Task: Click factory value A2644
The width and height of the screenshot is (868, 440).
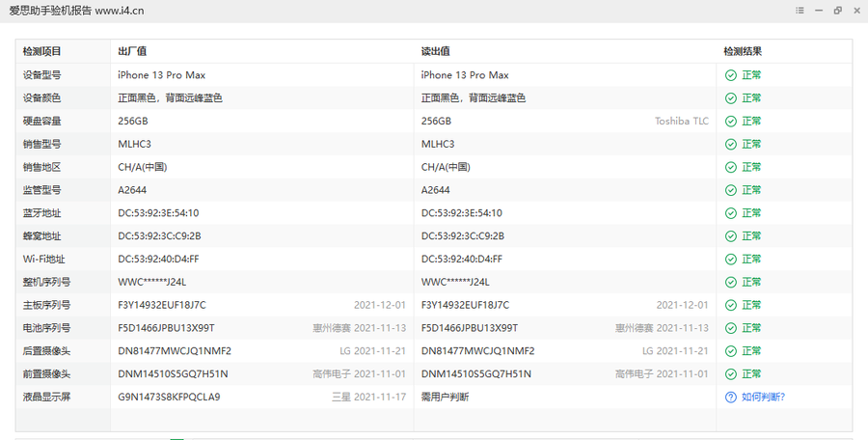Action: 132,190
